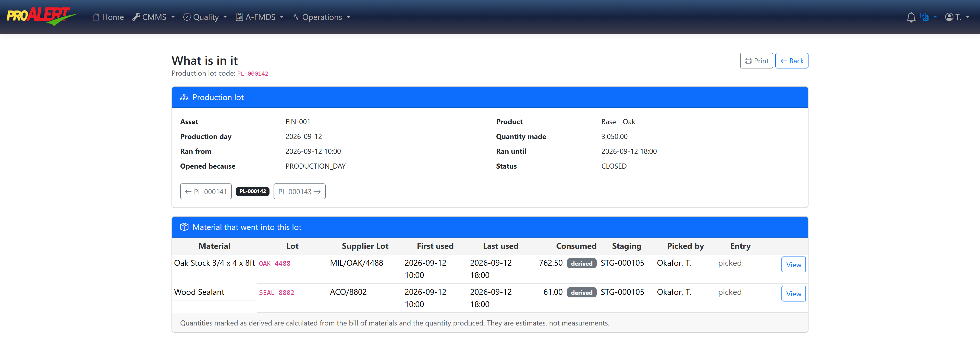Click the asset value FIN-001
Viewport: 980px width, 349px height.
coord(298,122)
